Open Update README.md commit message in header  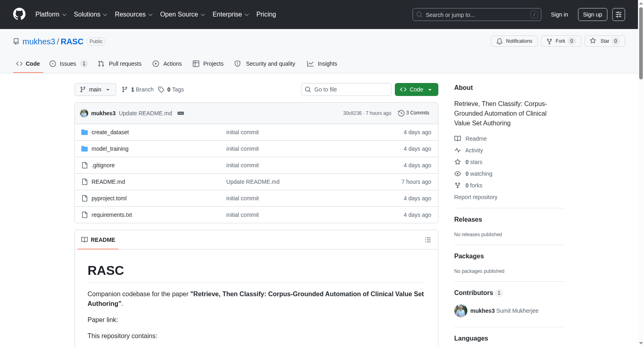[145, 113]
